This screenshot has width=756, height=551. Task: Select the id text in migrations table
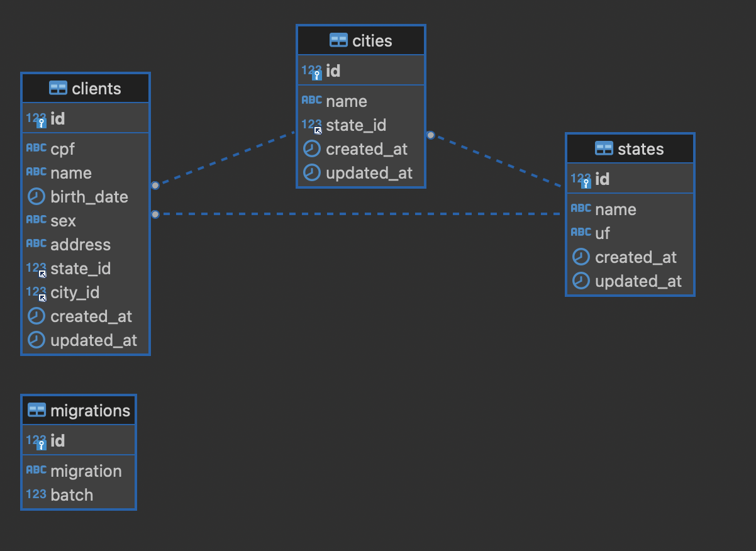[x=58, y=441]
